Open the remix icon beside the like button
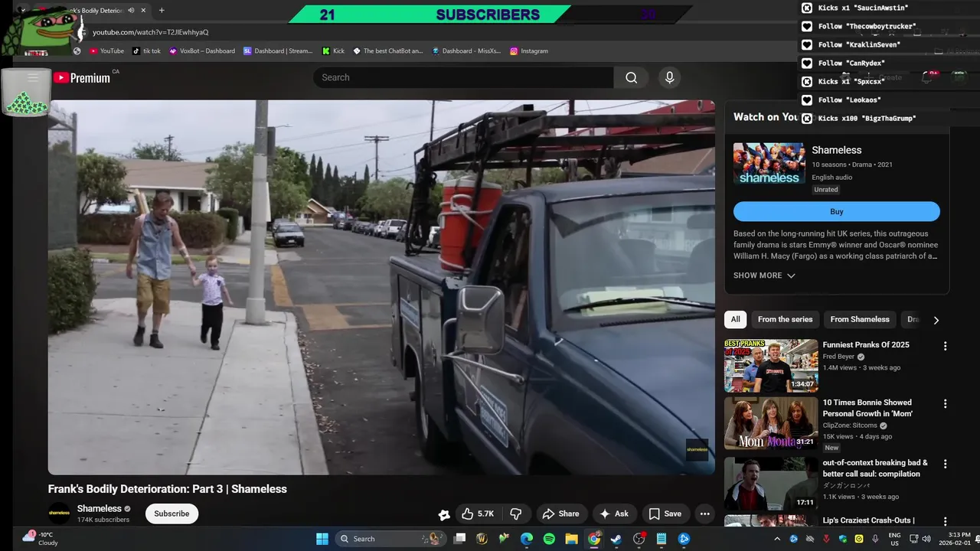Image resolution: width=980 pixels, height=551 pixels. (443, 515)
